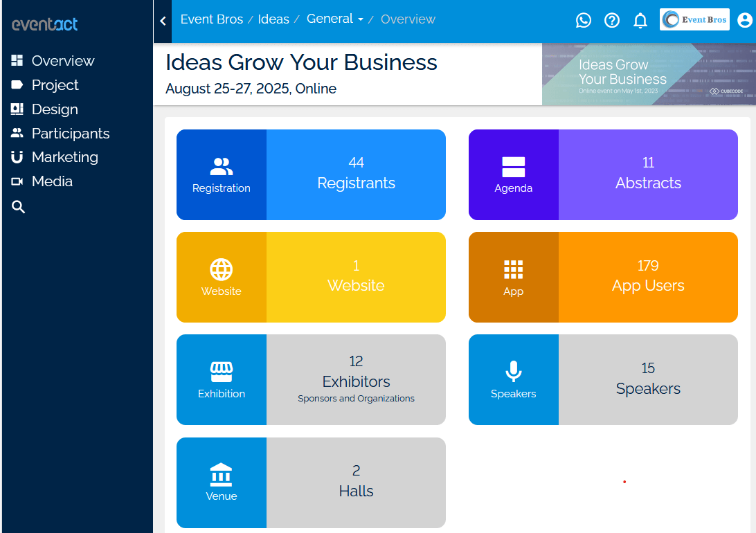Screen dimensions: 756x533
Task: Select Participants in the sidebar menu
Action: (x=70, y=134)
